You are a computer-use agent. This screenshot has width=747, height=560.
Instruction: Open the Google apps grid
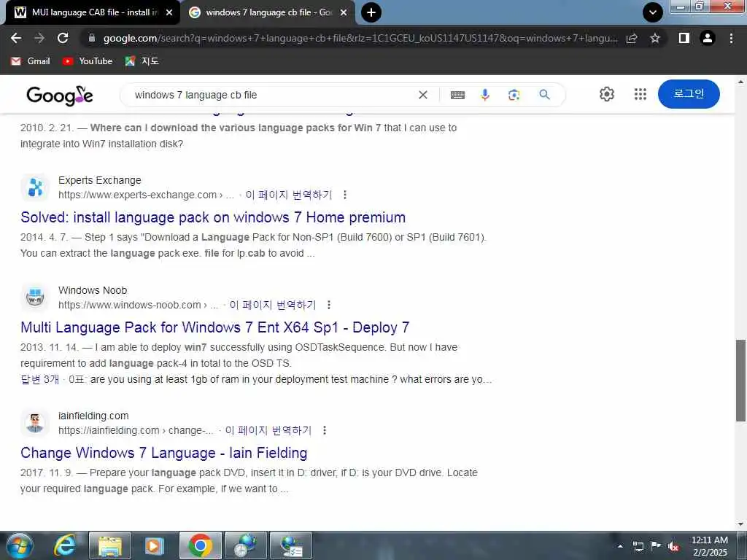pos(640,94)
